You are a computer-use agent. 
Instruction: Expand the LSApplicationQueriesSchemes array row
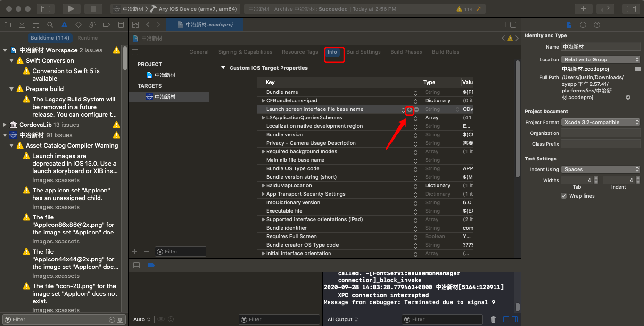point(263,118)
